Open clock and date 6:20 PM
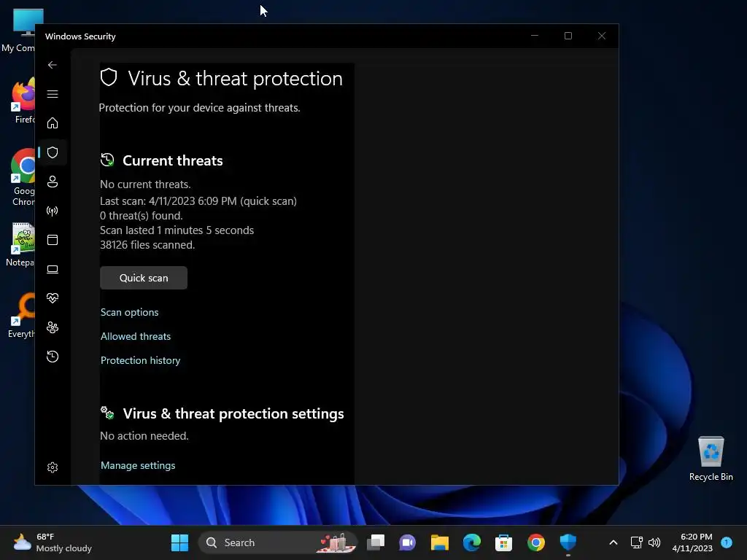747x560 pixels. [692, 542]
